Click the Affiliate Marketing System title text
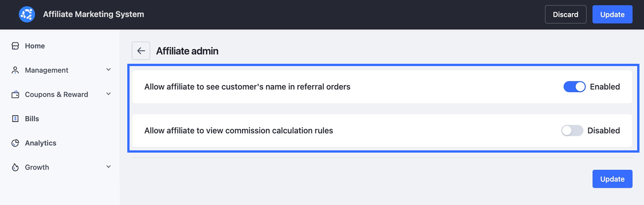Screen dimensions: 644x205 click(94, 14)
